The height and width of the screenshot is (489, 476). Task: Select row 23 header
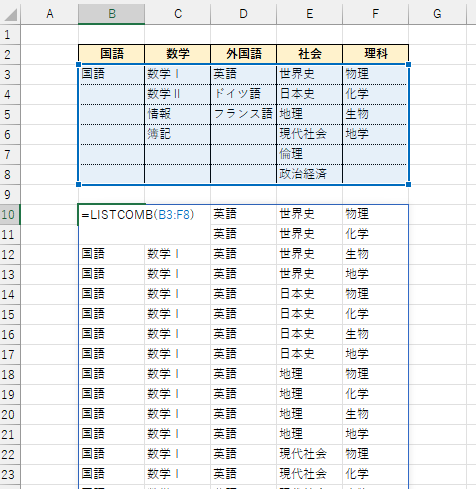point(10,474)
